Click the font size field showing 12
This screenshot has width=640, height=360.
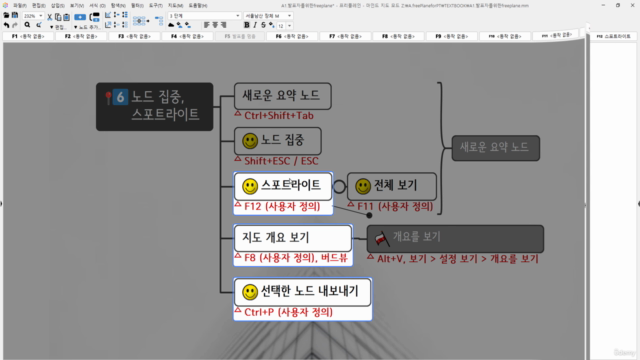[x=281, y=26]
